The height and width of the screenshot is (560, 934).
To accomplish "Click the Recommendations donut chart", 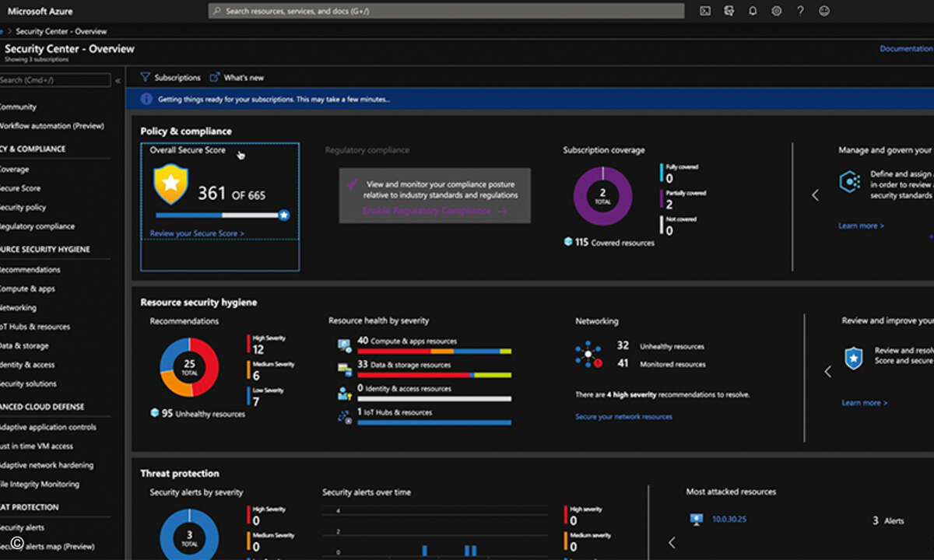I will tap(189, 367).
